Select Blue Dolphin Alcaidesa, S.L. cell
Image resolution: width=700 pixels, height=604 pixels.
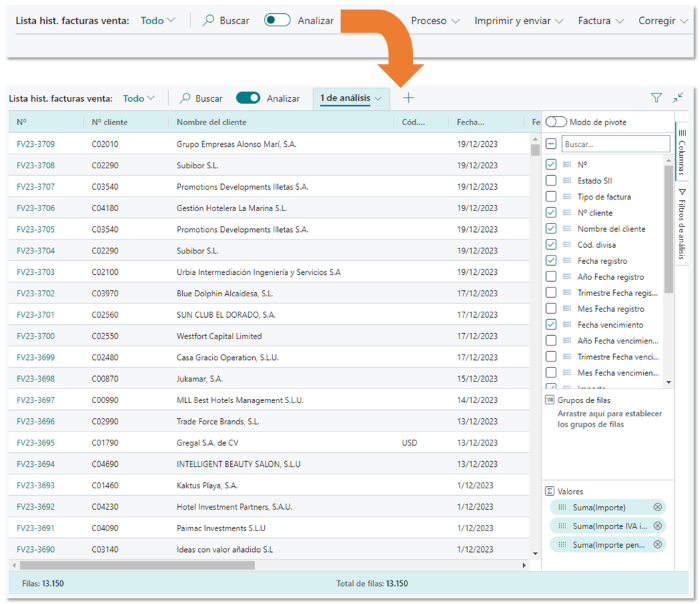(225, 293)
